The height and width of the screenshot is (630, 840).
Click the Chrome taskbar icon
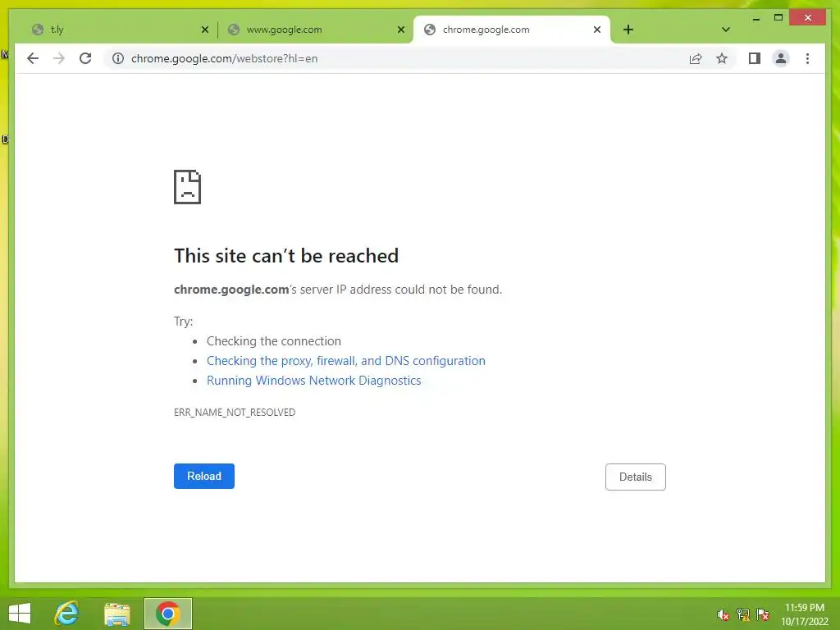(167, 614)
